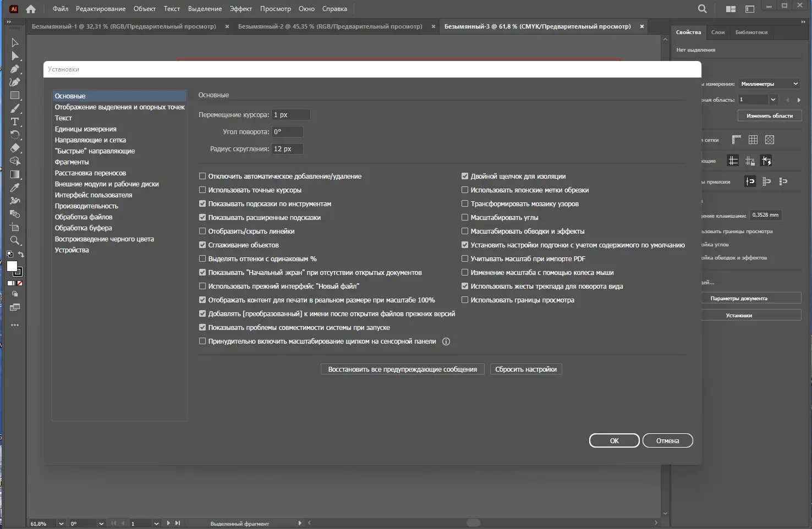Screen dimensions: 812x529
Task: Switch to the "Слои" panel tab
Action: click(718, 32)
